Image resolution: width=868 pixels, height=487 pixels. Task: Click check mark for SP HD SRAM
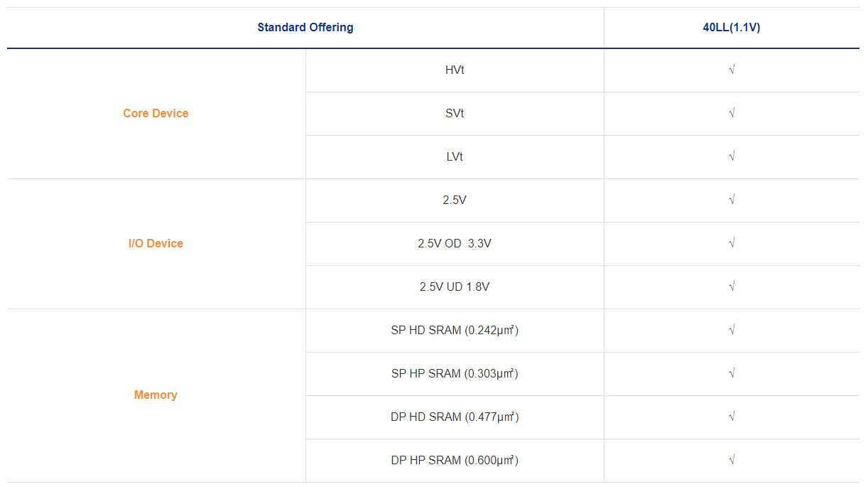732,330
